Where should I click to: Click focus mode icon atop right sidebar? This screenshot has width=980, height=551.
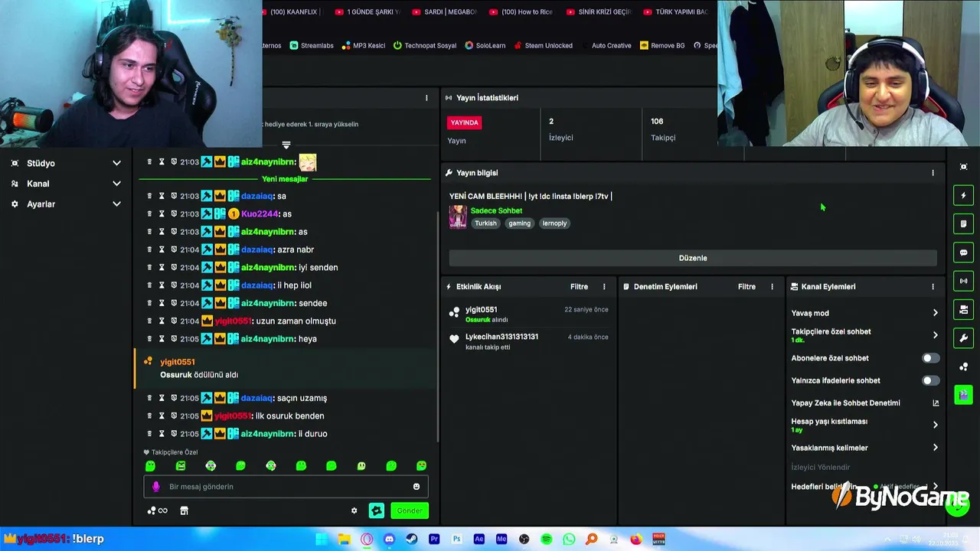point(963,167)
